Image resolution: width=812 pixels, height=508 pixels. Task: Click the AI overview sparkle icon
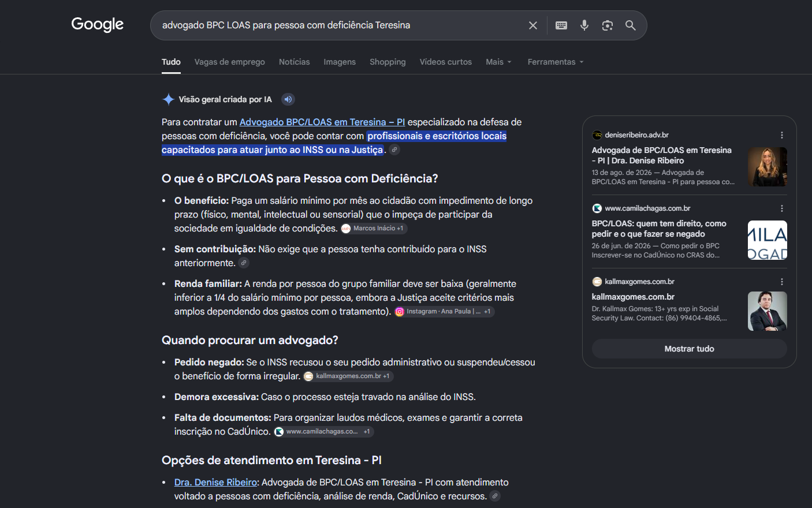tap(168, 99)
